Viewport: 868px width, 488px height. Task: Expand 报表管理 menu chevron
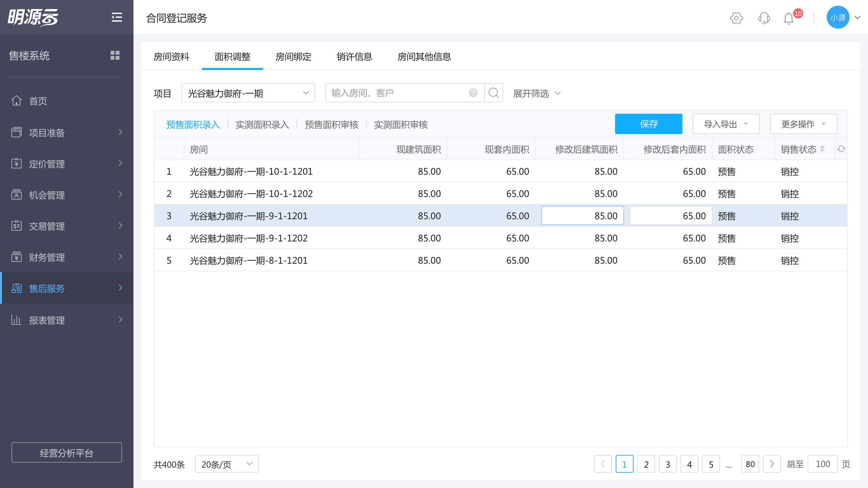(120, 320)
